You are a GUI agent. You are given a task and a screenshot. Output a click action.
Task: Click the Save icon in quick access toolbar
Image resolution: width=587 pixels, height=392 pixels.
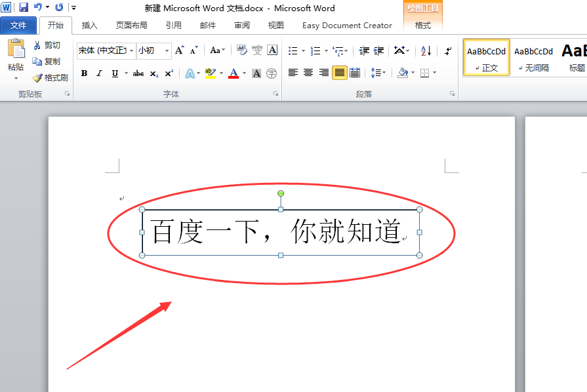[x=24, y=7]
